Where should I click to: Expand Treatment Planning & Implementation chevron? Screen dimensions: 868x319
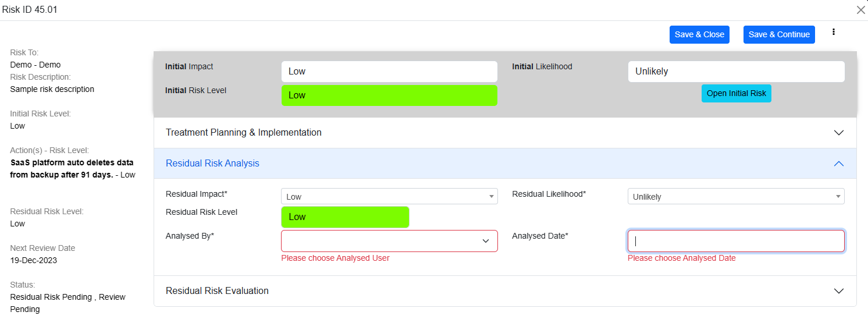click(838, 133)
